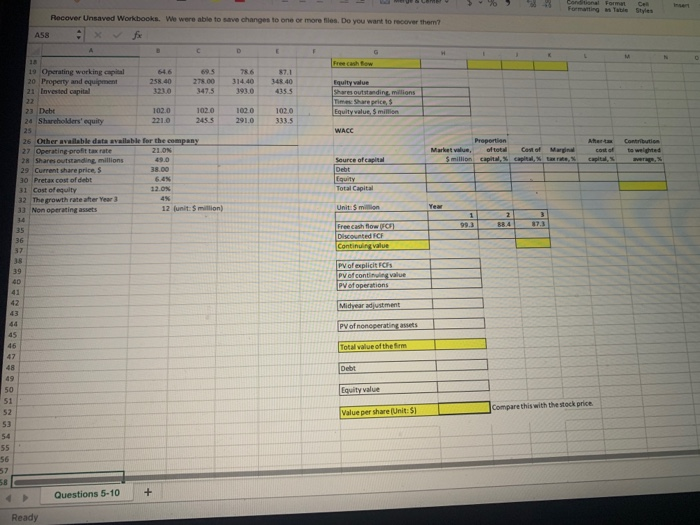Select yellow 'Total value of the firm' cell
The width and height of the screenshot is (700, 525).
click(387, 346)
